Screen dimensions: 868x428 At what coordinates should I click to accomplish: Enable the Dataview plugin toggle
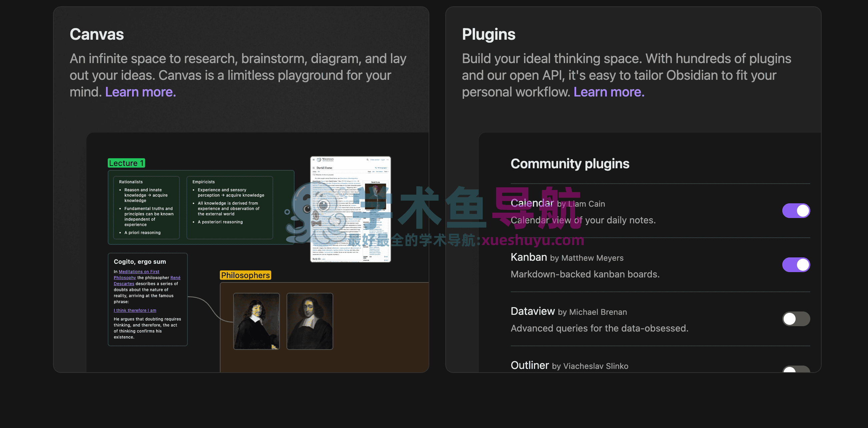tap(796, 319)
